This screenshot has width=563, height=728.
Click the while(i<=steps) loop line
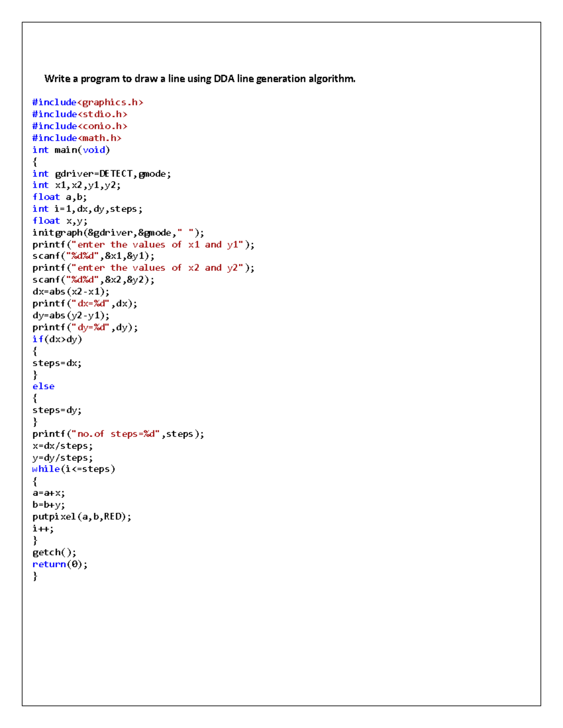[73, 469]
